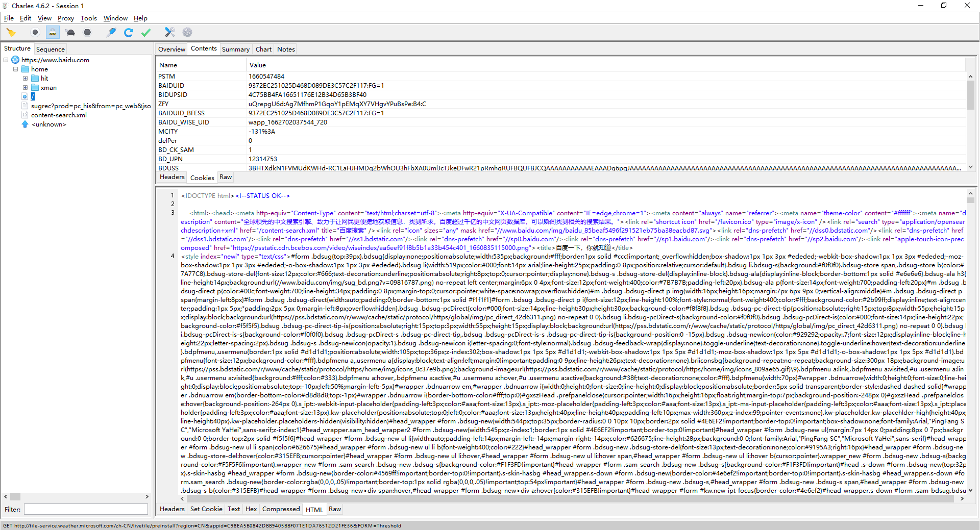Select content-search.xml in the tree
The width and height of the screenshot is (980, 530).
click(x=59, y=115)
